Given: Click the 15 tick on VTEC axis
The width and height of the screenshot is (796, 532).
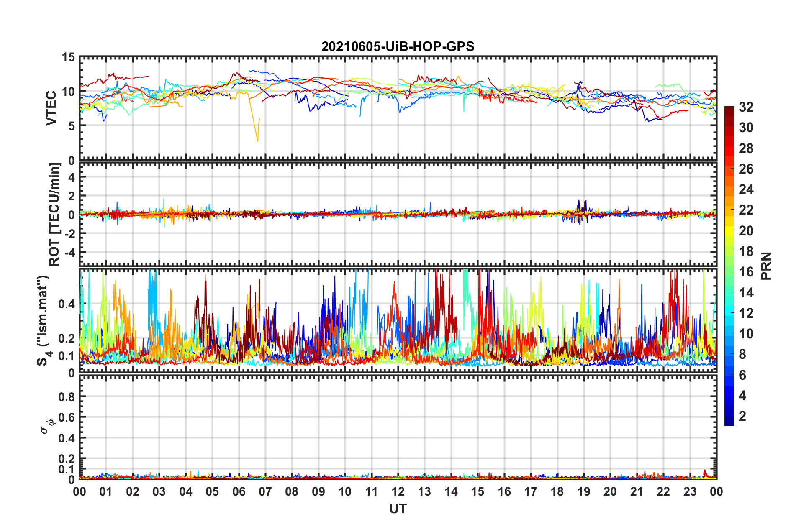Looking at the screenshot, I should (x=68, y=57).
